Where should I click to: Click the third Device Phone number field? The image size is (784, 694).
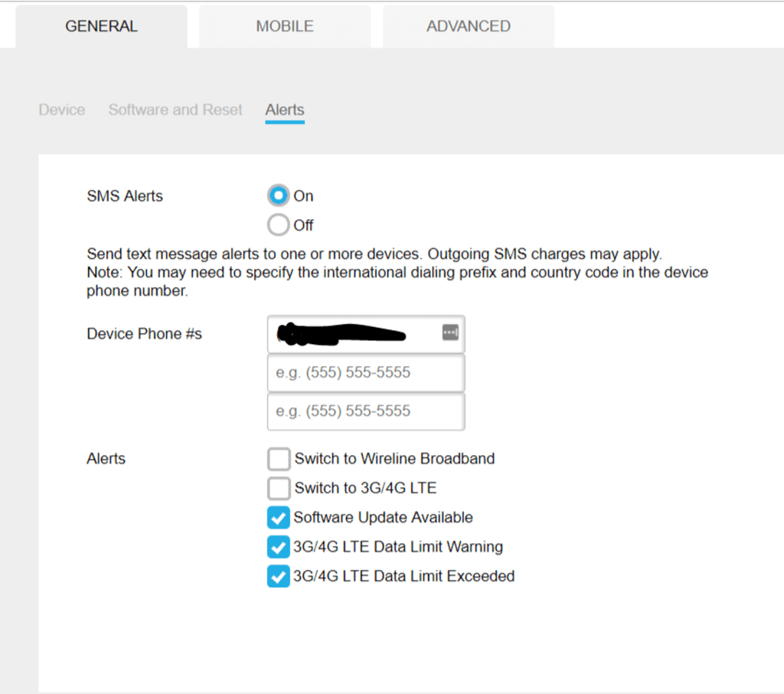(x=366, y=411)
